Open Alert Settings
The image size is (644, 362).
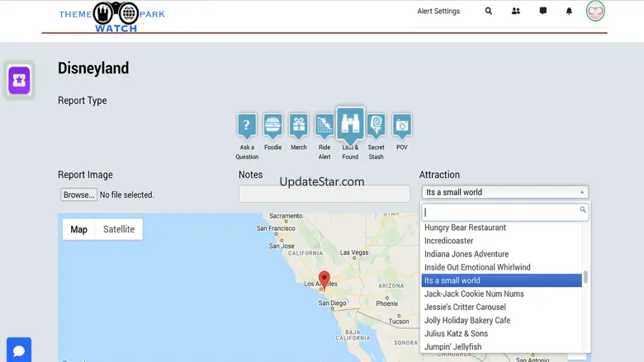click(438, 11)
